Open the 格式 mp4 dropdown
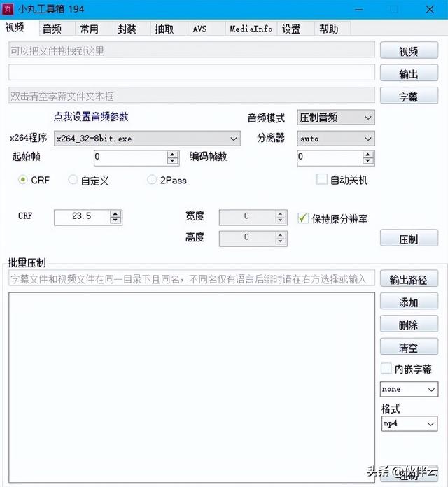Screen dimensions: 448x487 (409, 423)
